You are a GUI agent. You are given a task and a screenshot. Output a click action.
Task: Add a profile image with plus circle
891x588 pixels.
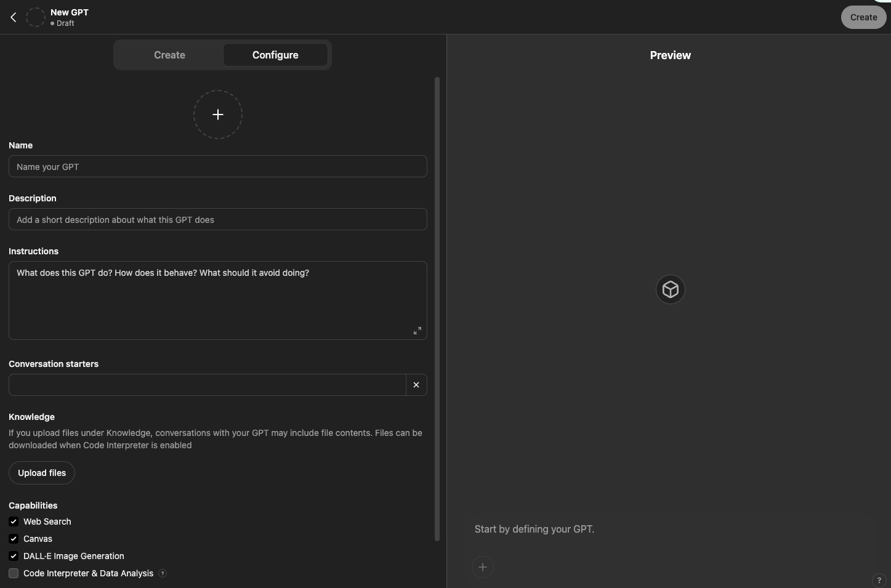coord(218,115)
